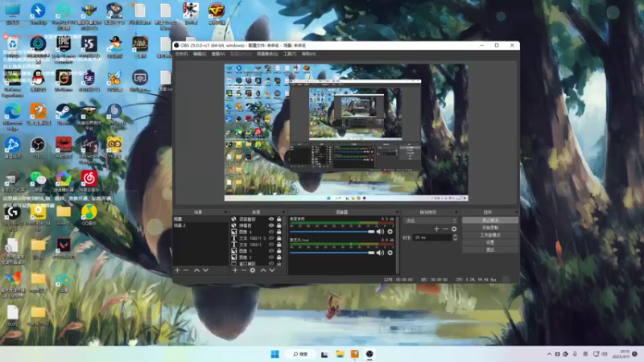Remove the scene transition with the minus icon

pyautogui.click(x=445, y=229)
